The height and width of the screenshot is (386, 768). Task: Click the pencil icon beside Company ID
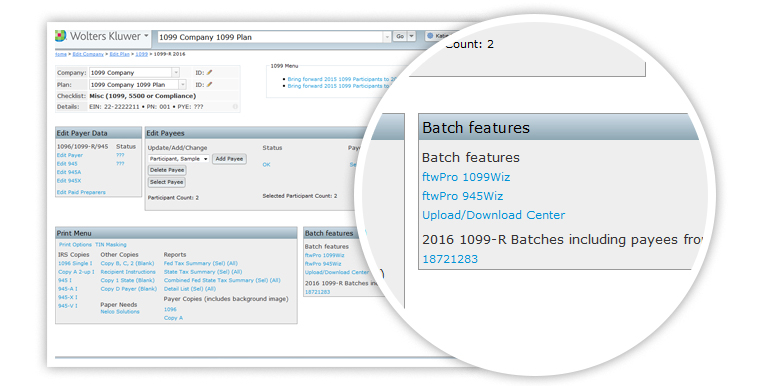[x=210, y=72]
